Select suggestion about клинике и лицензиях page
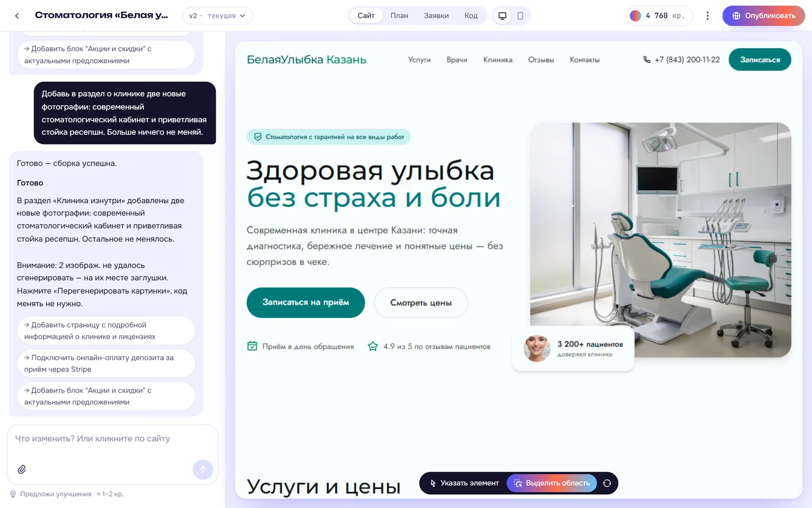 coord(106,331)
